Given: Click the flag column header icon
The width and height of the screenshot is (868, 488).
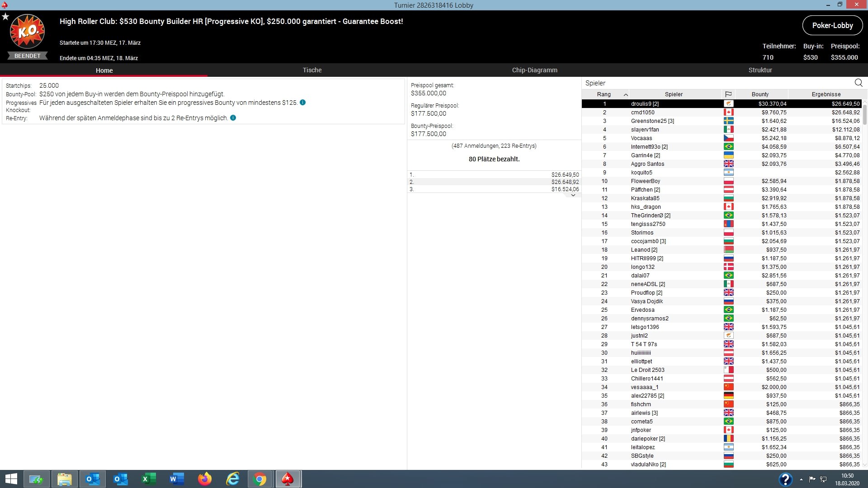Looking at the screenshot, I should [x=728, y=94].
